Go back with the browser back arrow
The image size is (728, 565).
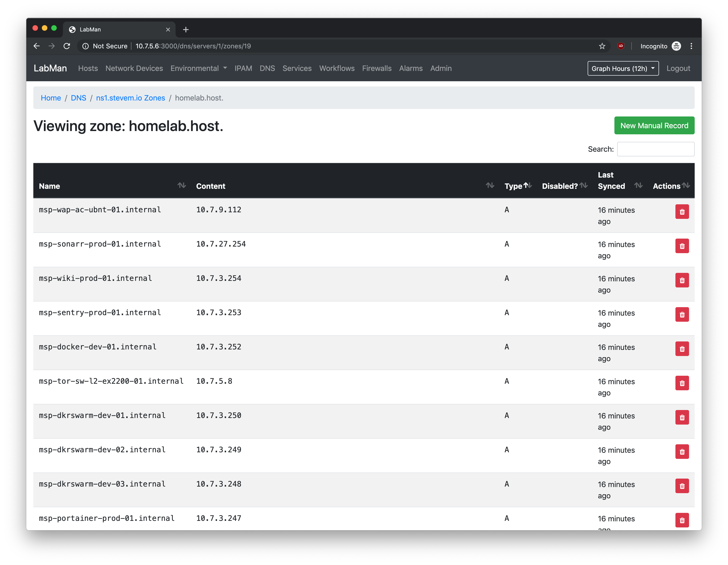37,46
